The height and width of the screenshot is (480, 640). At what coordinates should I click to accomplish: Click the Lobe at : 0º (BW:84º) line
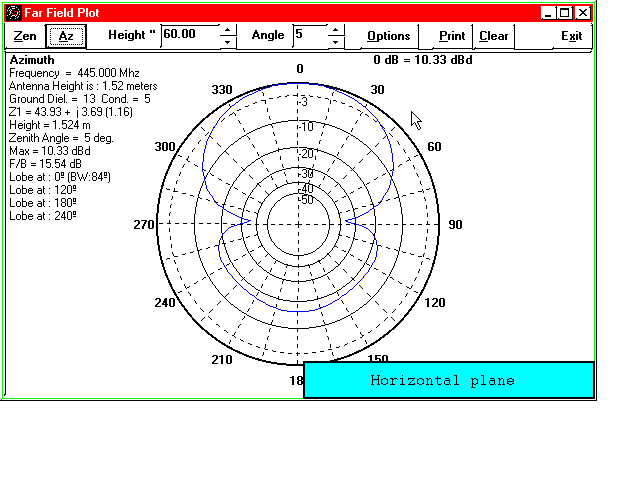click(60, 177)
